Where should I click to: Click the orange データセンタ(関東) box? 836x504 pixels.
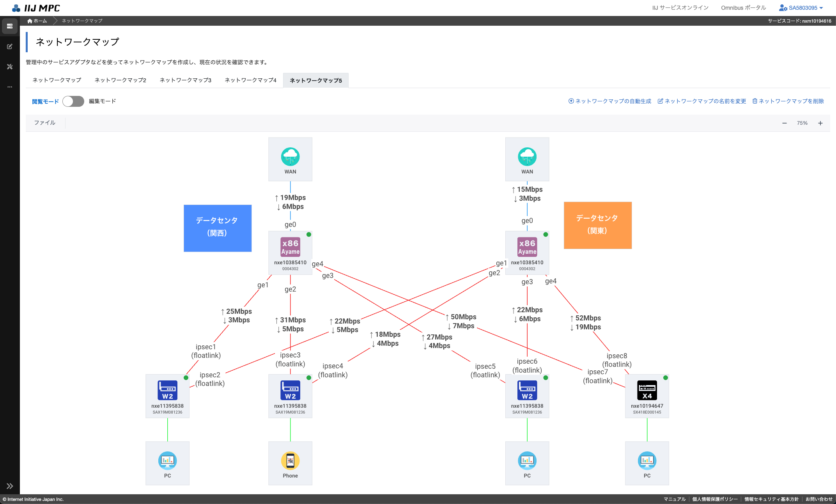pos(597,225)
